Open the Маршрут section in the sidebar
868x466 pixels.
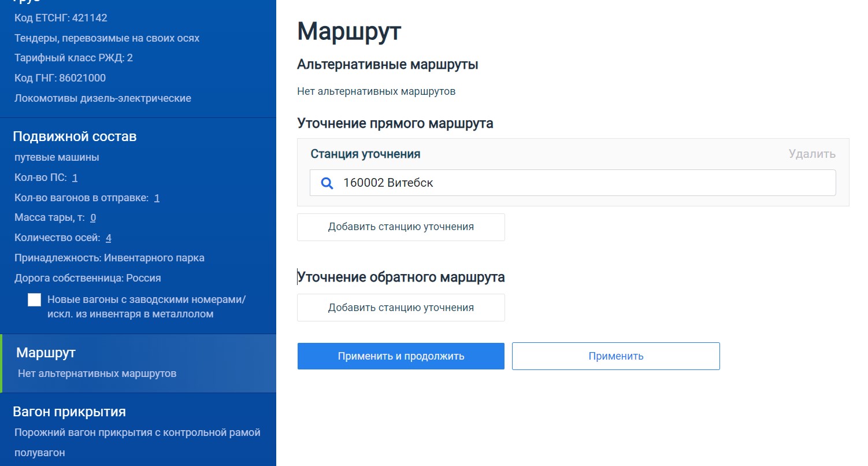point(46,353)
